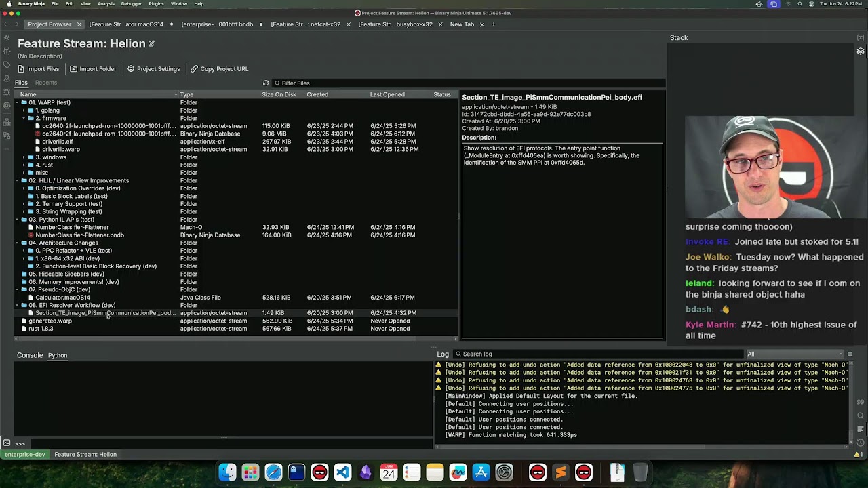Expand the 1. golang folder
868x488 pixels.
click(x=24, y=110)
